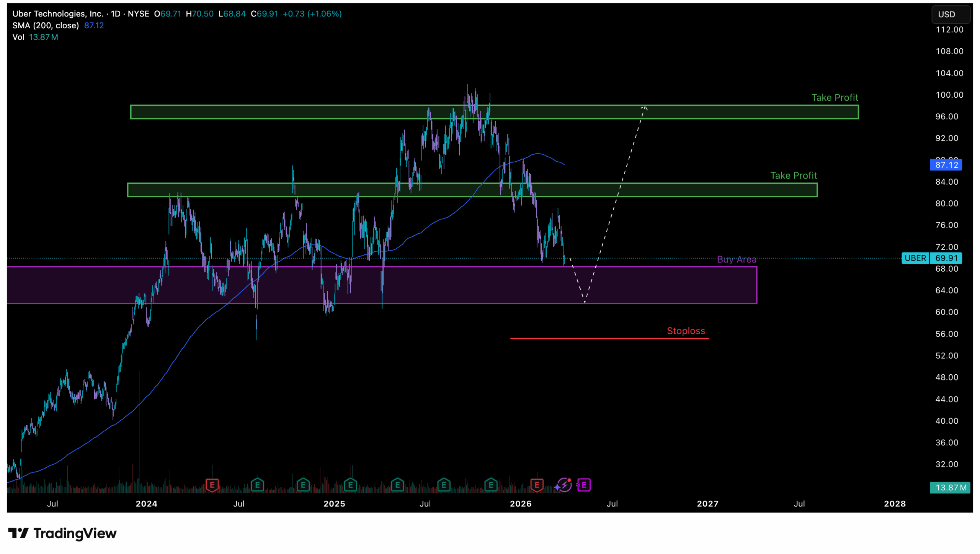
Task: Click the UBER 69.91 price label
Action: (932, 258)
